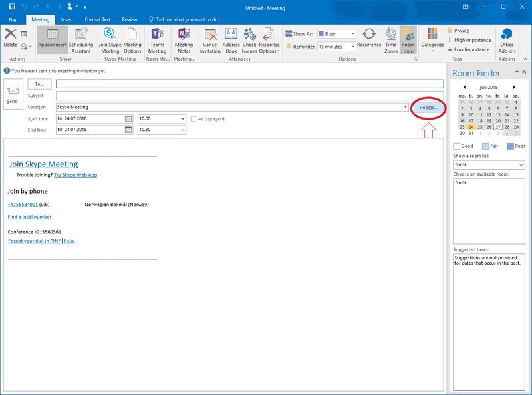Switch to the Insert tab
Viewport: 532px width, 395px height.
(67, 20)
